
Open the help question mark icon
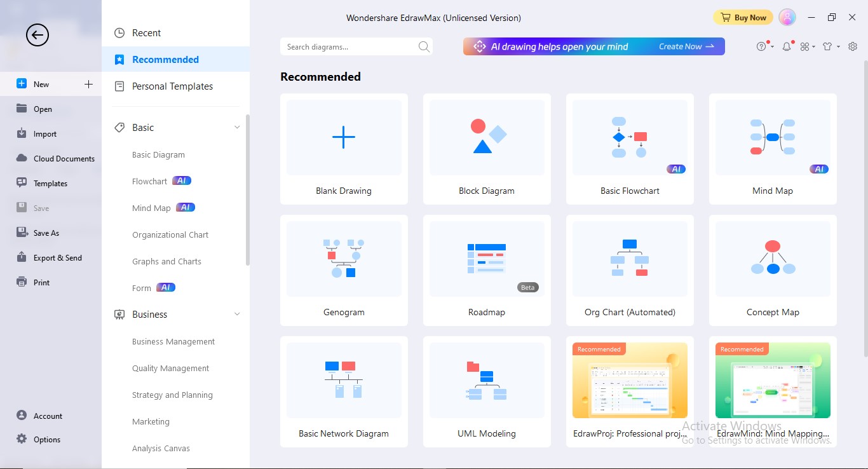pos(762,46)
